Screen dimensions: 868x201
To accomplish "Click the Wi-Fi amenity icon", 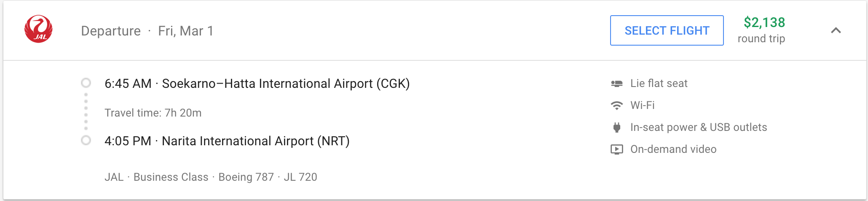I will 617,106.
